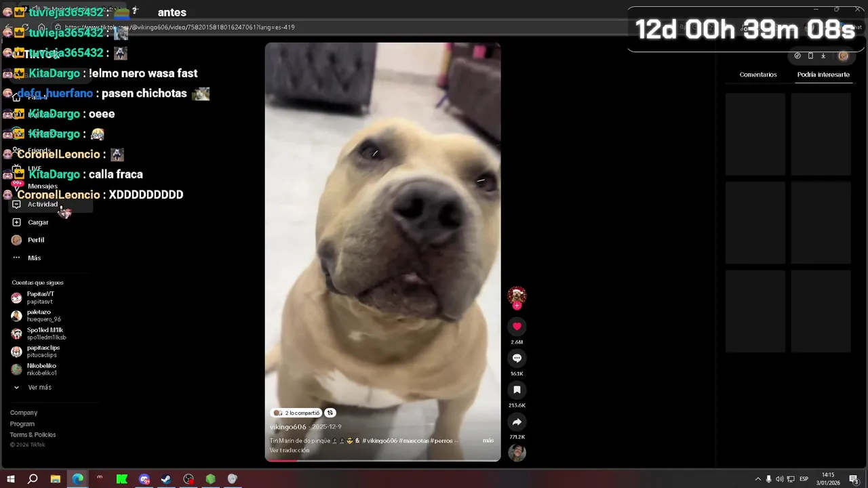Open the profile avatar in top right
868x488 pixels.
click(843, 56)
